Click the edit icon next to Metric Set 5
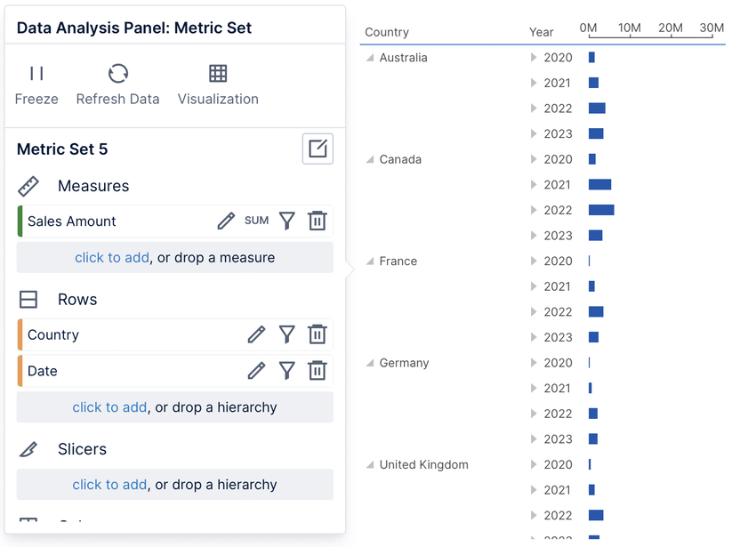The height and width of the screenshot is (547, 756). tap(318, 149)
